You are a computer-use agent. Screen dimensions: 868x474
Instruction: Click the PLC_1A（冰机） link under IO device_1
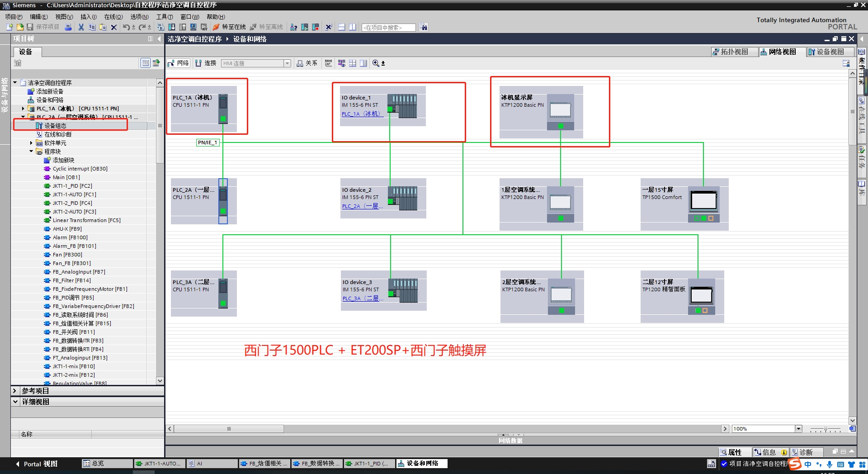[363, 114]
